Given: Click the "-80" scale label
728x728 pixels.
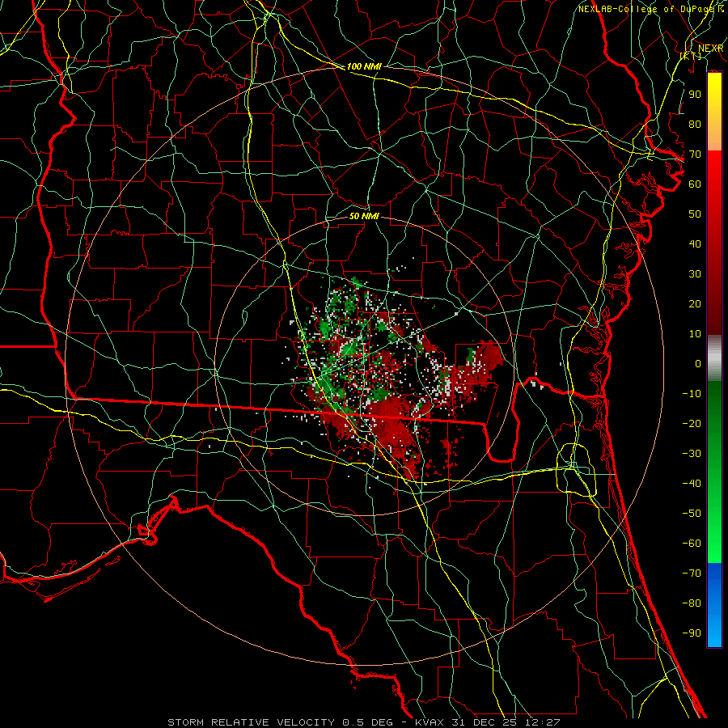Looking at the screenshot, I should point(692,603).
